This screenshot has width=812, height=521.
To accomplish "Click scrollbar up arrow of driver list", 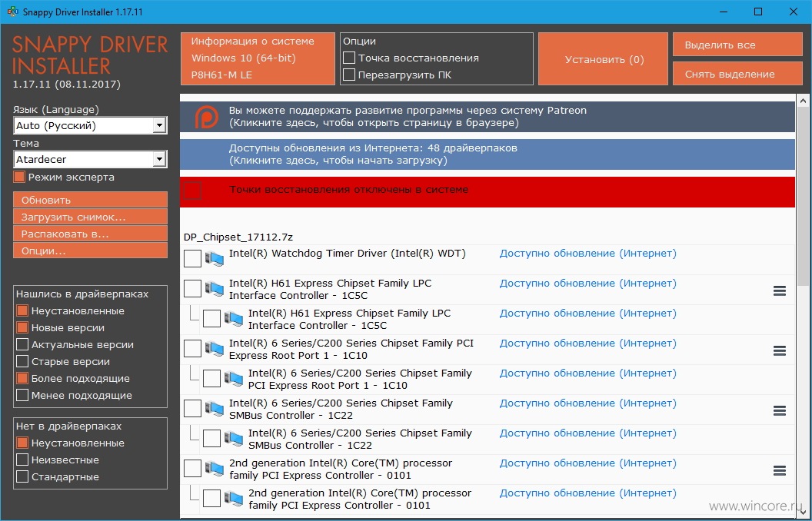I will [x=804, y=101].
